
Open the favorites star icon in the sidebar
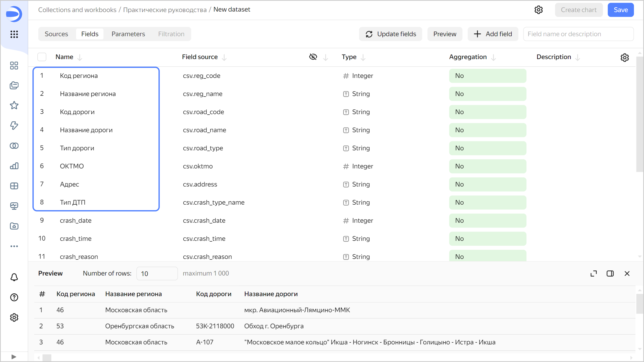click(14, 105)
